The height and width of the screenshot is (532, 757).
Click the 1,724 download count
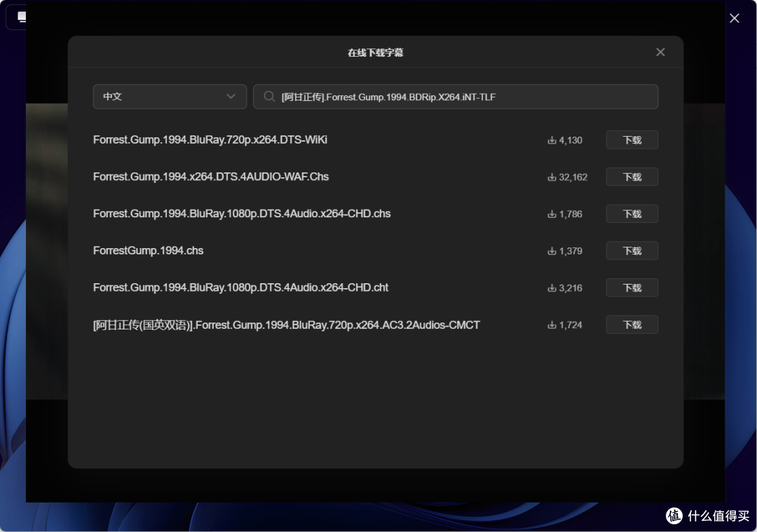(x=565, y=325)
